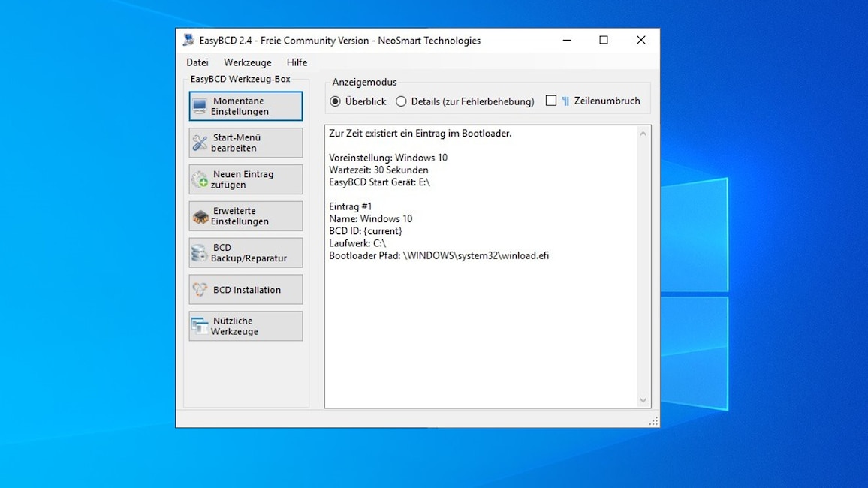
Task: Click the pilcrow icon beside Zeilenumbruch
Action: coord(565,101)
